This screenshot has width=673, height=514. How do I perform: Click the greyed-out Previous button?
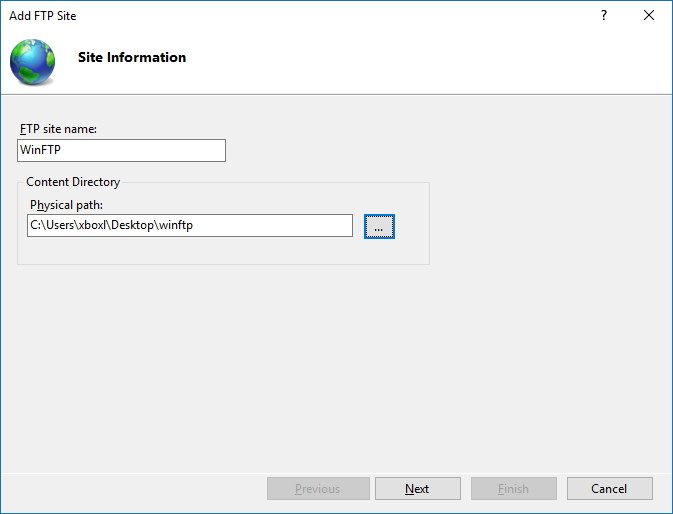(317, 489)
